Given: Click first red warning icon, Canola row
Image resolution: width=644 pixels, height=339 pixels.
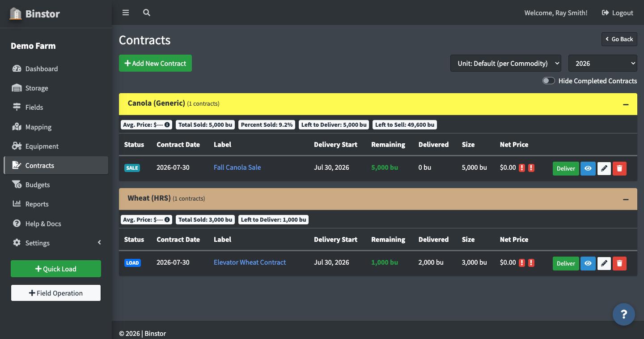Looking at the screenshot, I should [x=522, y=168].
